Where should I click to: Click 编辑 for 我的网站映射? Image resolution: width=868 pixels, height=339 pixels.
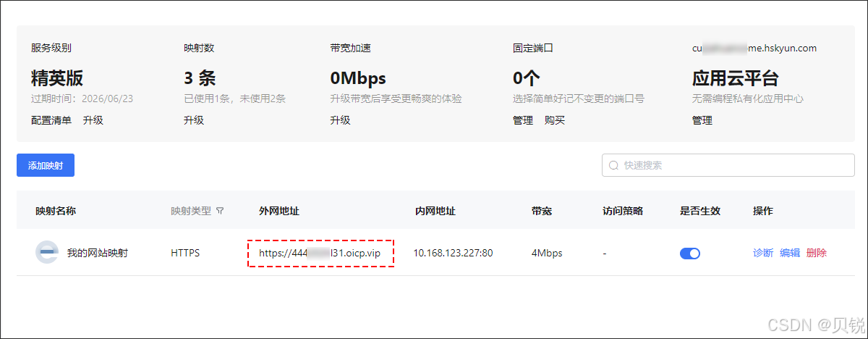pos(790,253)
